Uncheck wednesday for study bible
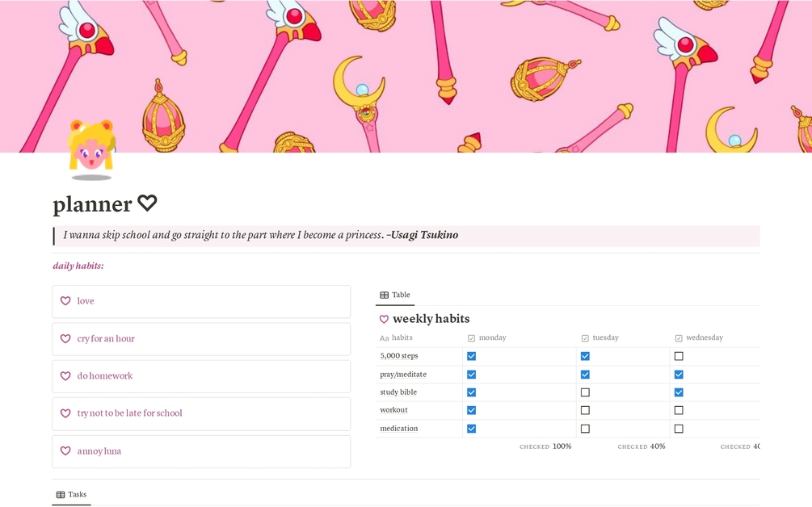 tap(679, 392)
